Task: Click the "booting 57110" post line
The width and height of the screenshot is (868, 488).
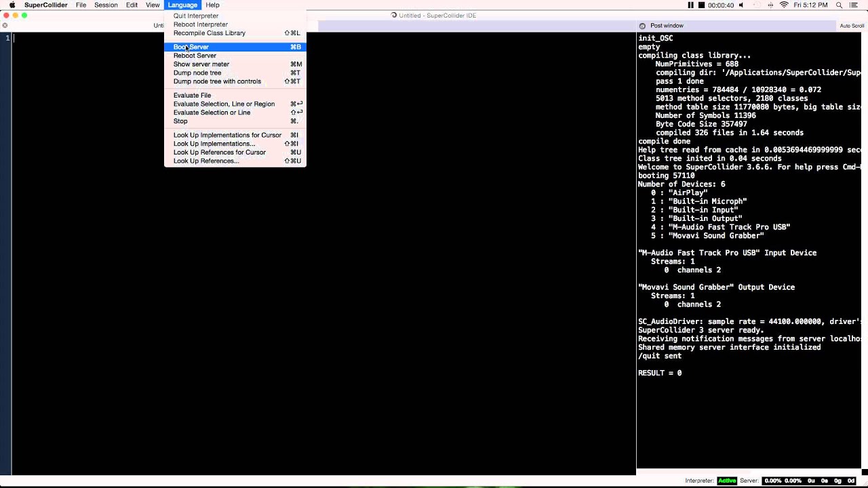Action: [667, 176]
